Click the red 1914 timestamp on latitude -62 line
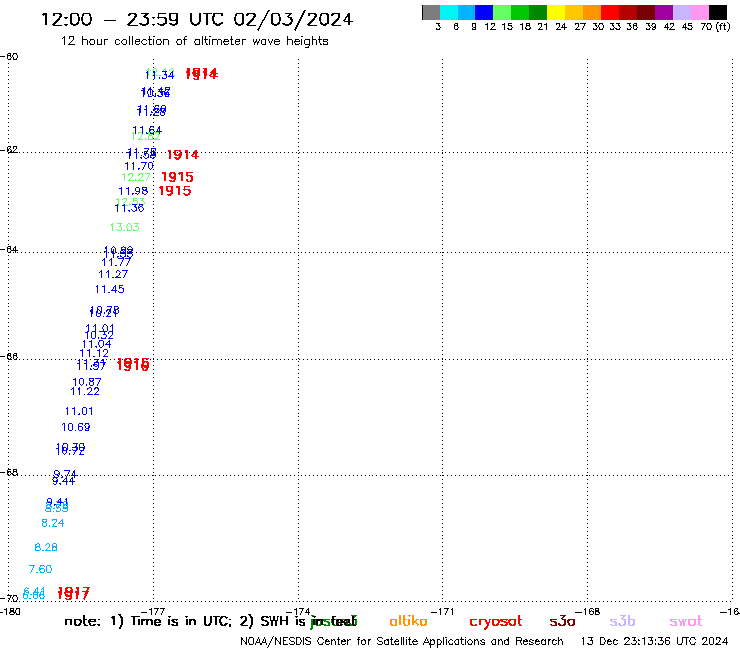 183,155
